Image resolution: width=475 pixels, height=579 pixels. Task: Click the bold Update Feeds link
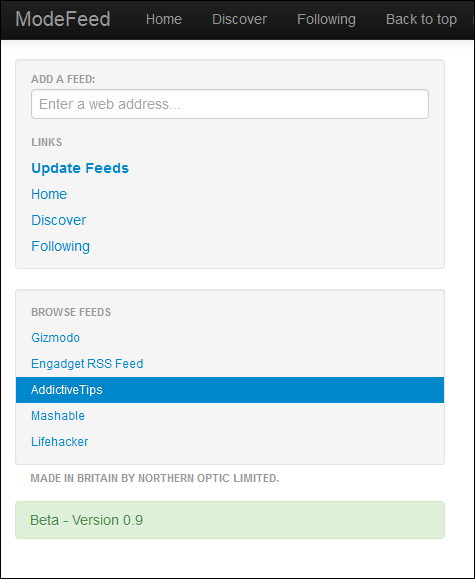point(80,168)
